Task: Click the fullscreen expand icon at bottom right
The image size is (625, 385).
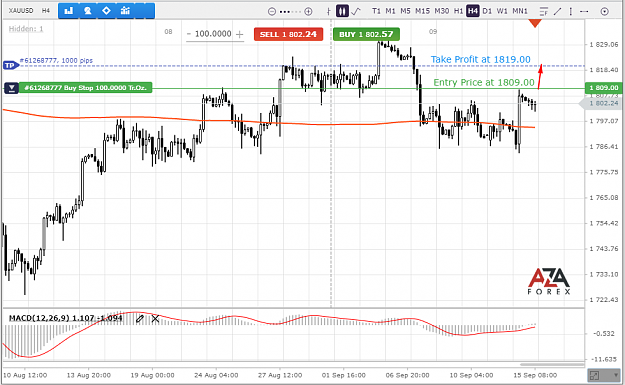Action: [594, 375]
